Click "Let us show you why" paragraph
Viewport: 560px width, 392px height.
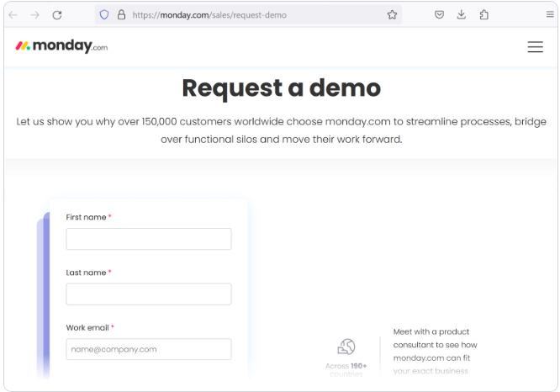click(x=281, y=130)
